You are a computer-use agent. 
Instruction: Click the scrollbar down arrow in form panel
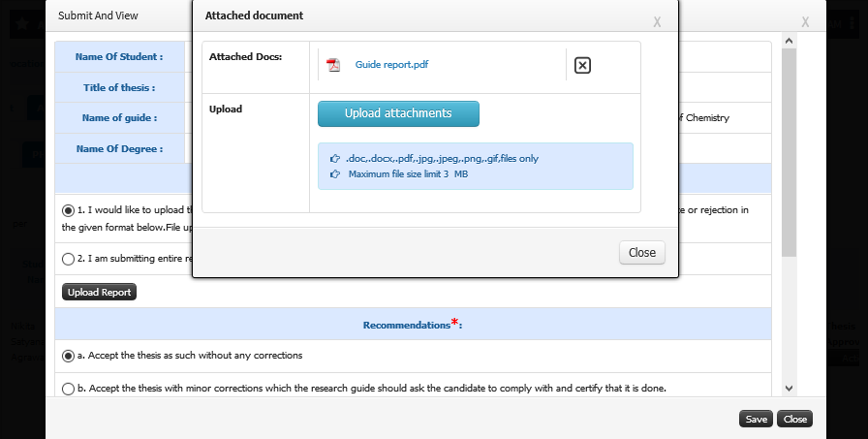pyautogui.click(x=790, y=389)
